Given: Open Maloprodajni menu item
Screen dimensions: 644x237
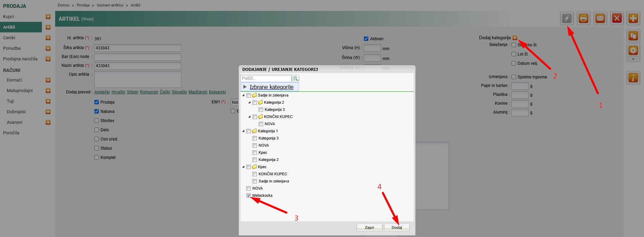Looking at the screenshot, I should (x=20, y=91).
